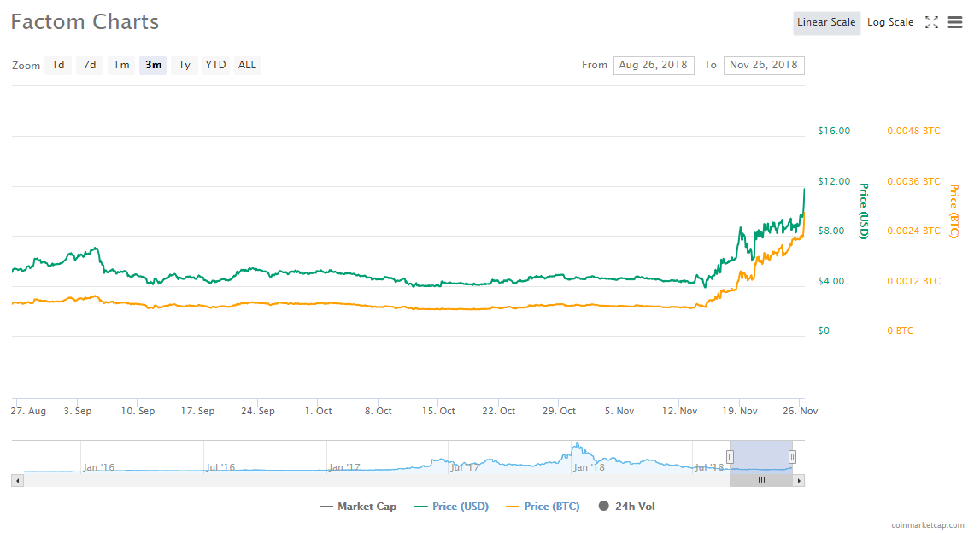Zoom chart to 1y range
Screen dimensions: 980x533
185,65
